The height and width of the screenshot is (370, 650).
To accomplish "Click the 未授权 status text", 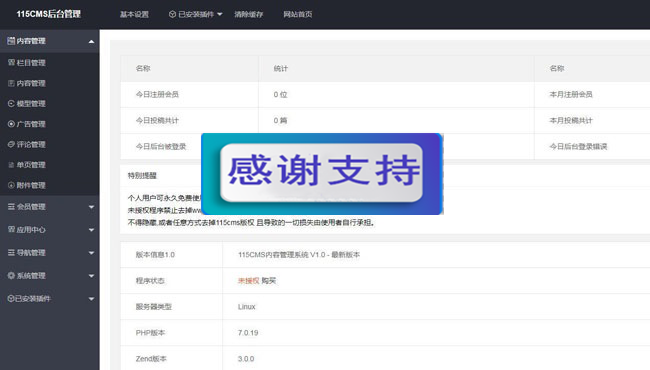I will coord(248,281).
